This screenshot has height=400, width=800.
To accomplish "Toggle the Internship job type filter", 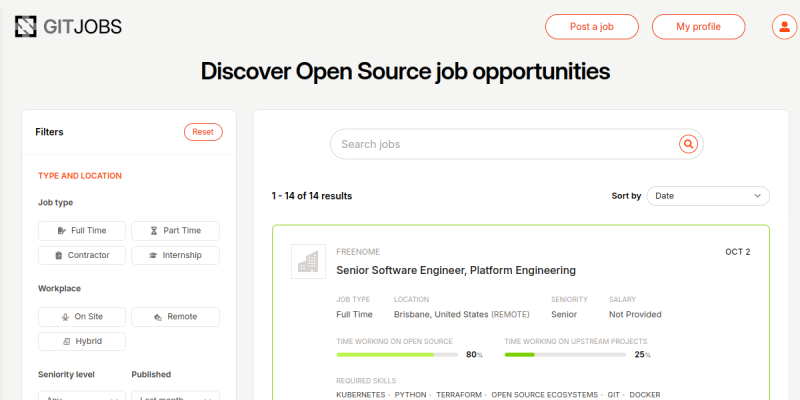I will click(176, 255).
